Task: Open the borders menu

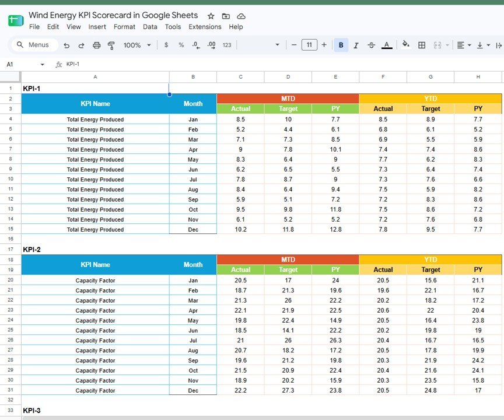Action: coord(422,45)
